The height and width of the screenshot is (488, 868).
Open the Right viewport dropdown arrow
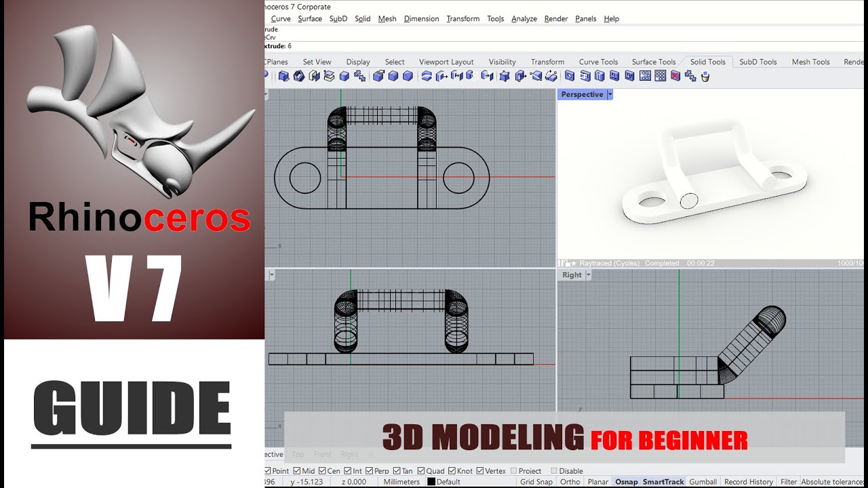pos(588,275)
